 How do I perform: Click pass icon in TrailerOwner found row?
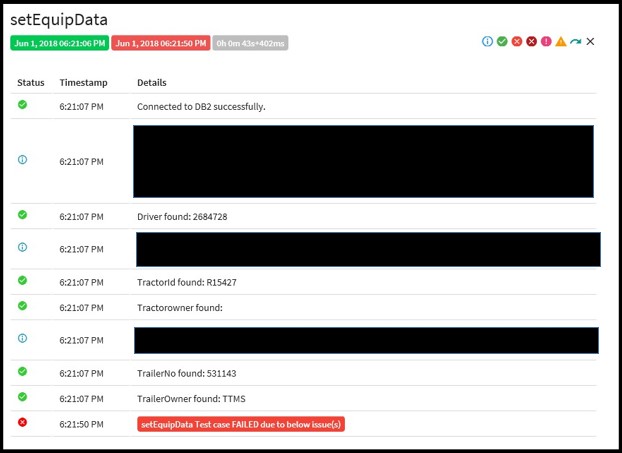click(23, 397)
